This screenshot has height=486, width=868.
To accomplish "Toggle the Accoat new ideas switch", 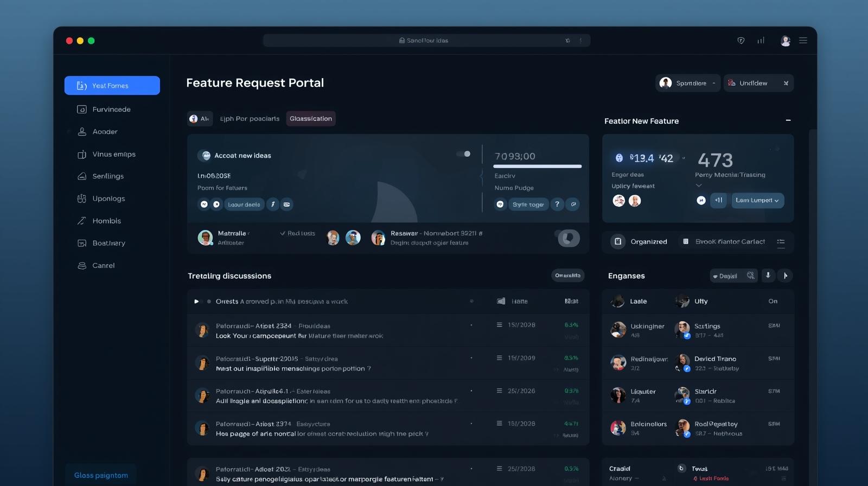I will [x=463, y=154].
